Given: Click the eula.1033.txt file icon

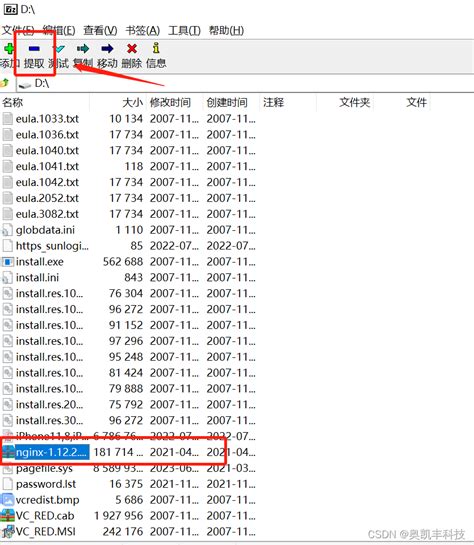Looking at the screenshot, I should [x=7, y=119].
